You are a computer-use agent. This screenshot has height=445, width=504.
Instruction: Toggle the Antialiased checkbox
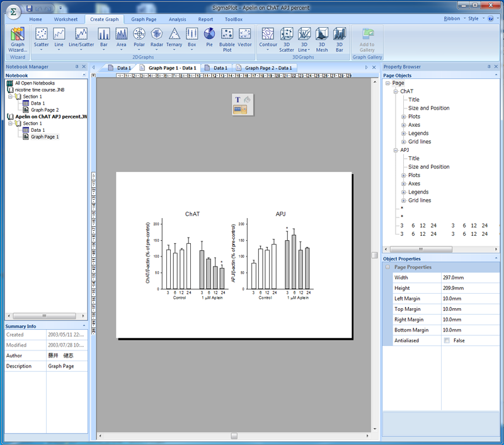tap(447, 340)
